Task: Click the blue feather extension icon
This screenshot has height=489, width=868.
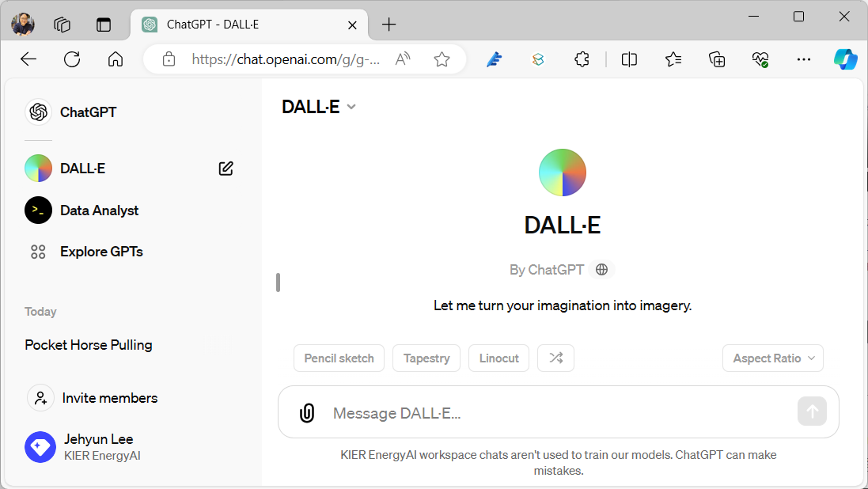Action: click(x=494, y=59)
